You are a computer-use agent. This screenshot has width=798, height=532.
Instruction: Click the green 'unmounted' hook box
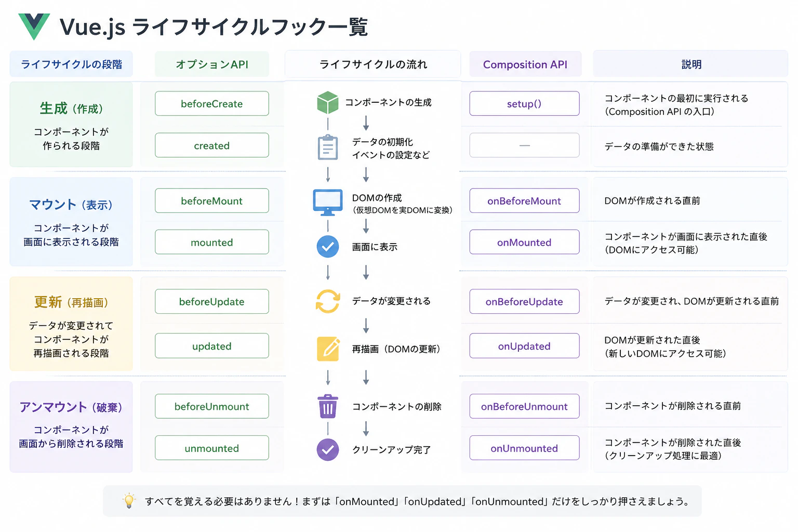[x=212, y=448]
